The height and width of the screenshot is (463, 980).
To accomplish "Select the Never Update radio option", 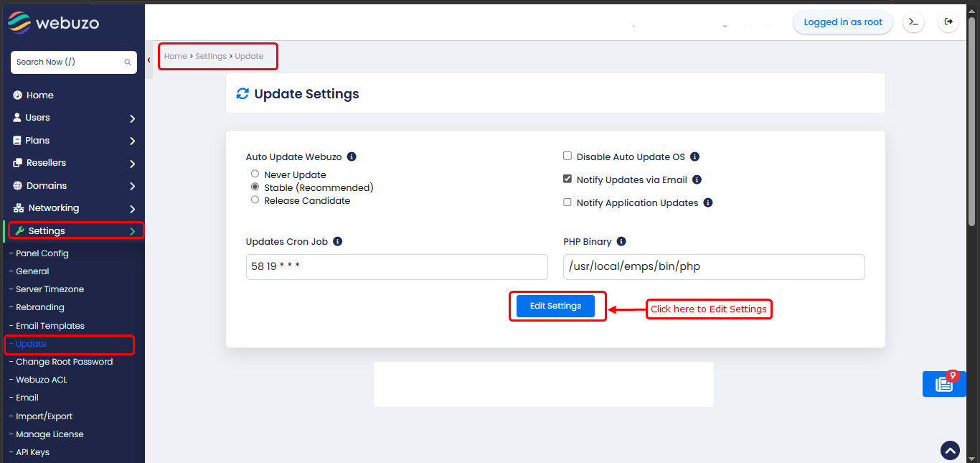I will pos(255,174).
